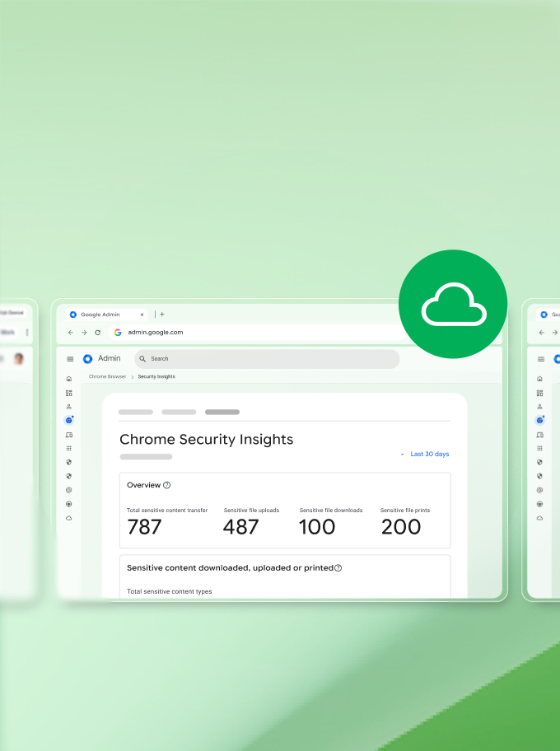
Task: Click 'Total sensitive content types' label
Action: point(170,591)
